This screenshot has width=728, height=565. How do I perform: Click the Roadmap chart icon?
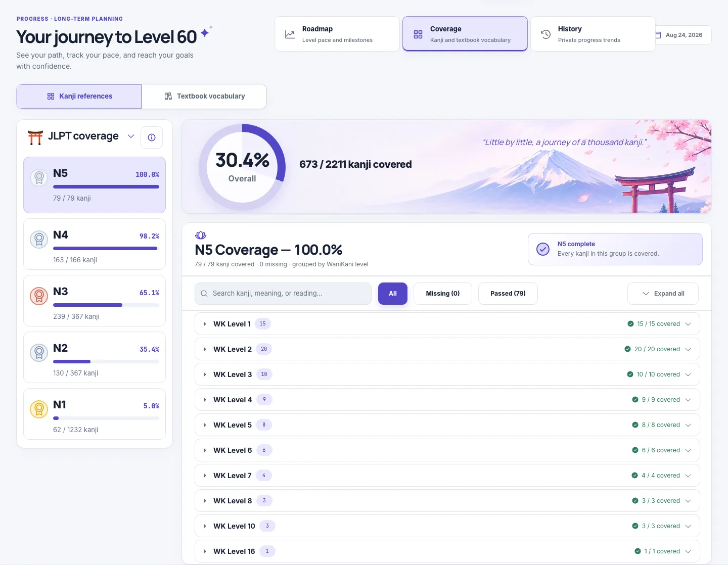tap(290, 34)
